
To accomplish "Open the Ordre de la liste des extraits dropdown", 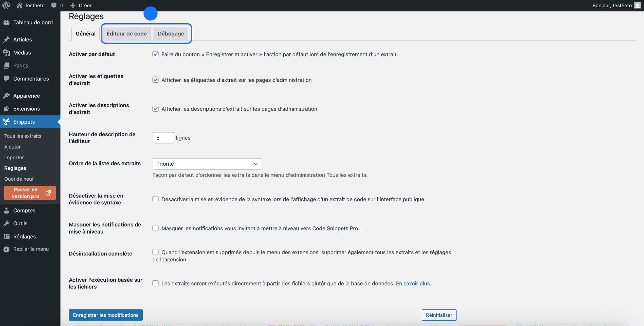I will 206,163.
